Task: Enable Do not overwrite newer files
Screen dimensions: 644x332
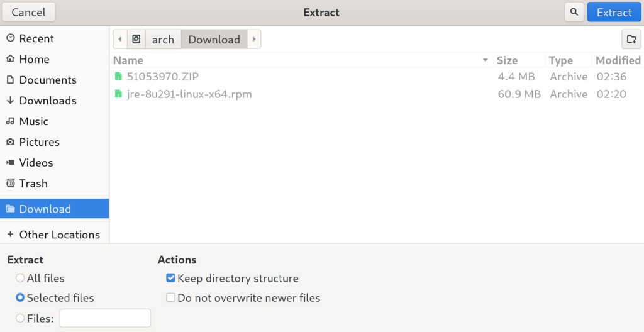Action: point(170,298)
